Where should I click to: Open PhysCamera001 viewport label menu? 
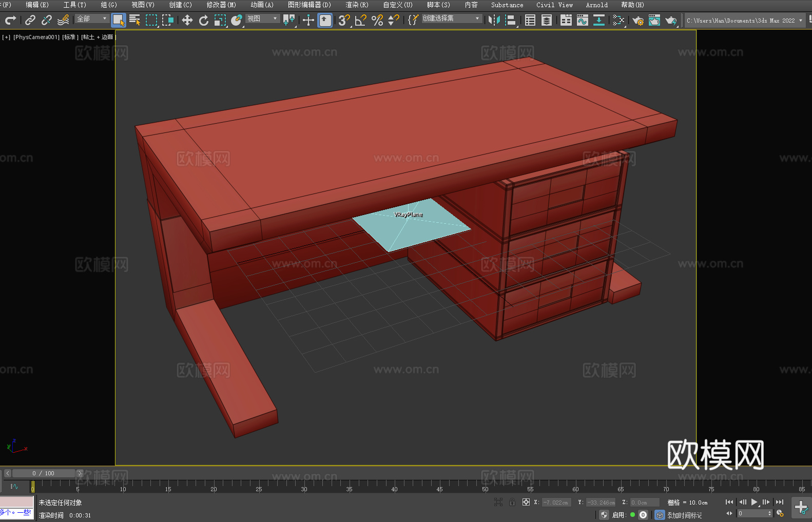click(x=36, y=37)
